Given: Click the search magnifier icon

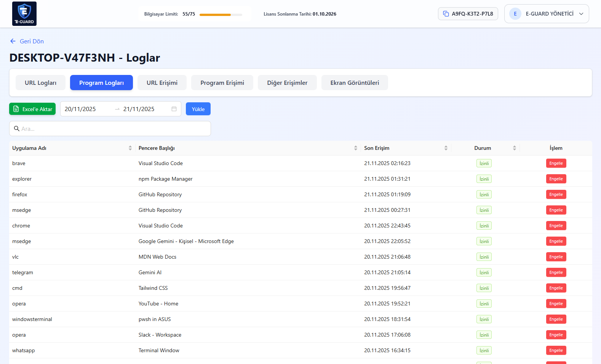Looking at the screenshot, I should coord(17,129).
